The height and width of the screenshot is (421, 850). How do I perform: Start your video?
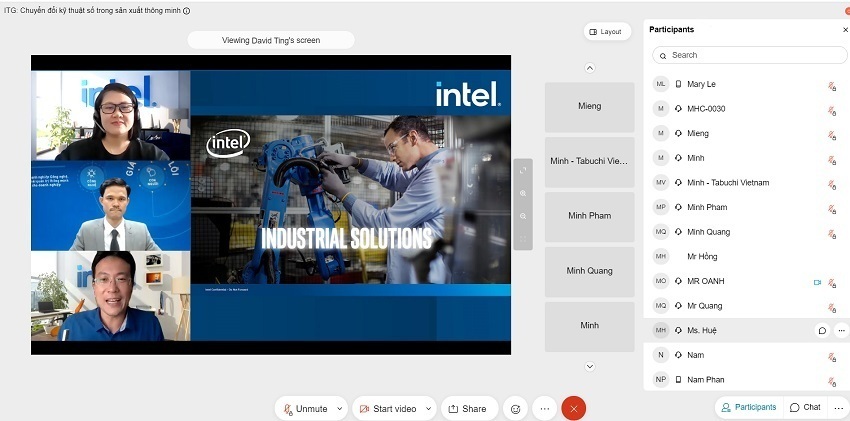coord(388,409)
